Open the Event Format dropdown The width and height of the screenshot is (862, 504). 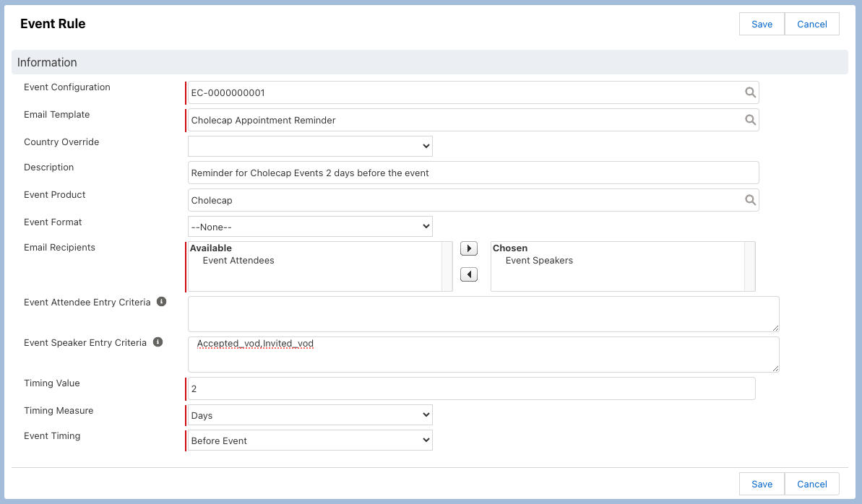310,227
